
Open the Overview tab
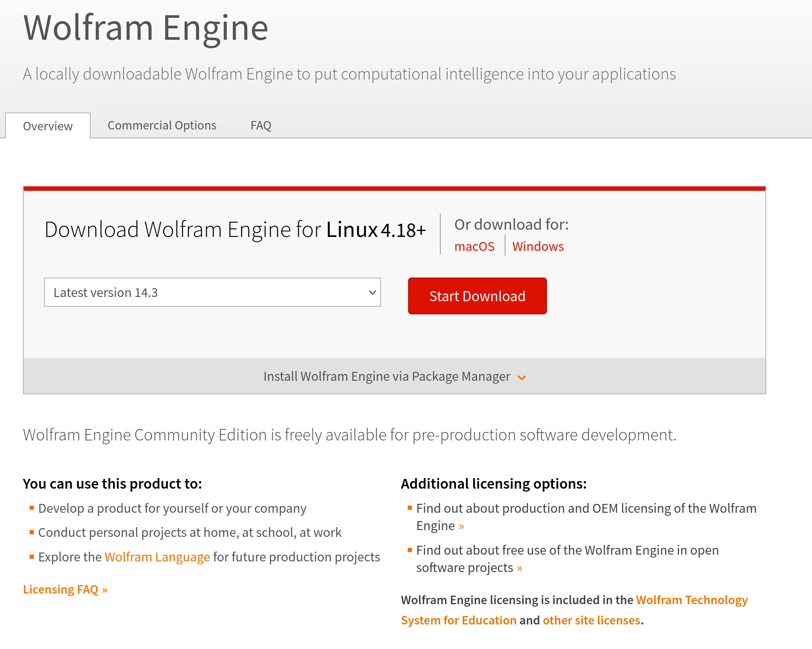(48, 126)
